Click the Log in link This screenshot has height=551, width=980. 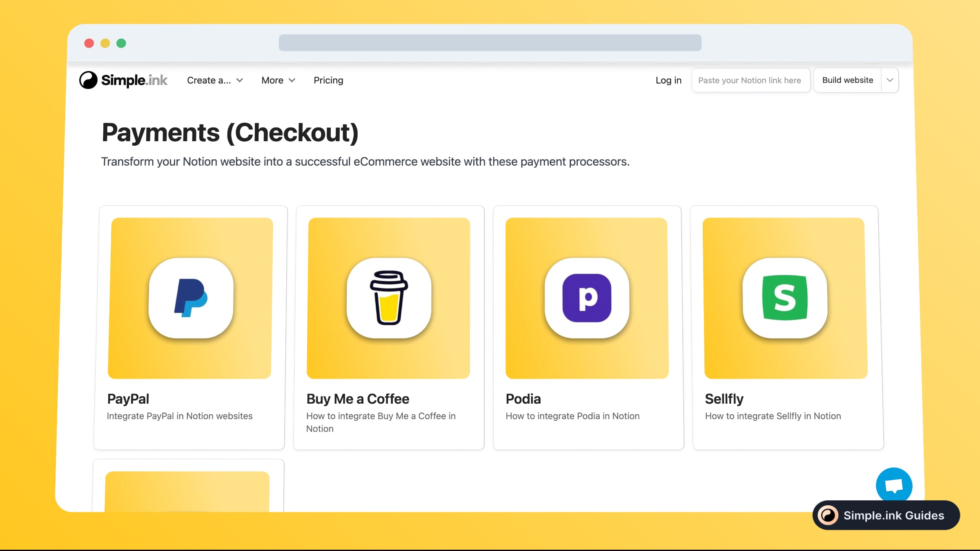pos(668,80)
